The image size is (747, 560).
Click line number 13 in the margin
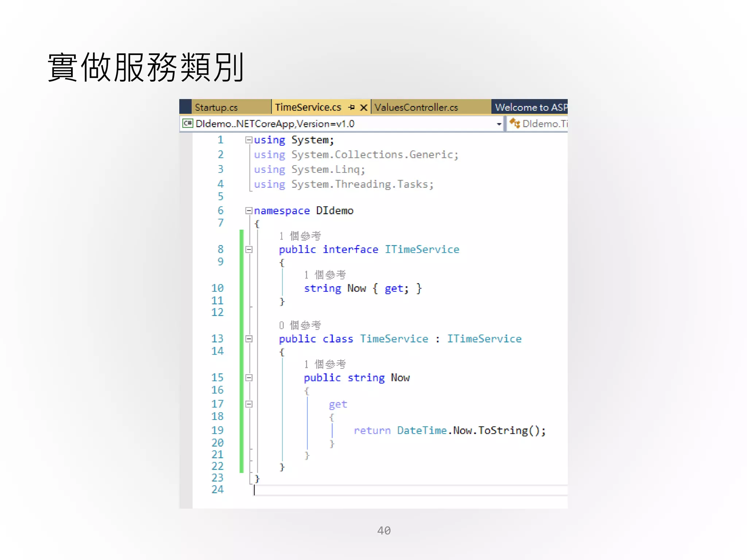(x=217, y=339)
